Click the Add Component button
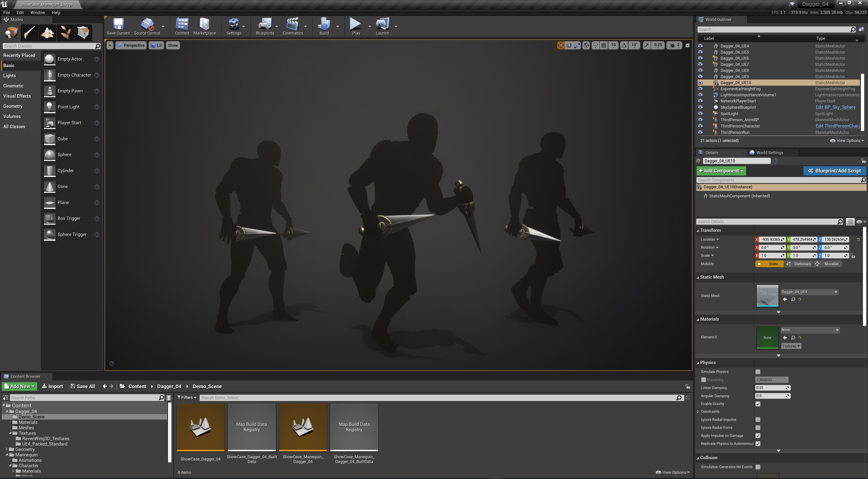This screenshot has width=868, height=479. [x=721, y=171]
